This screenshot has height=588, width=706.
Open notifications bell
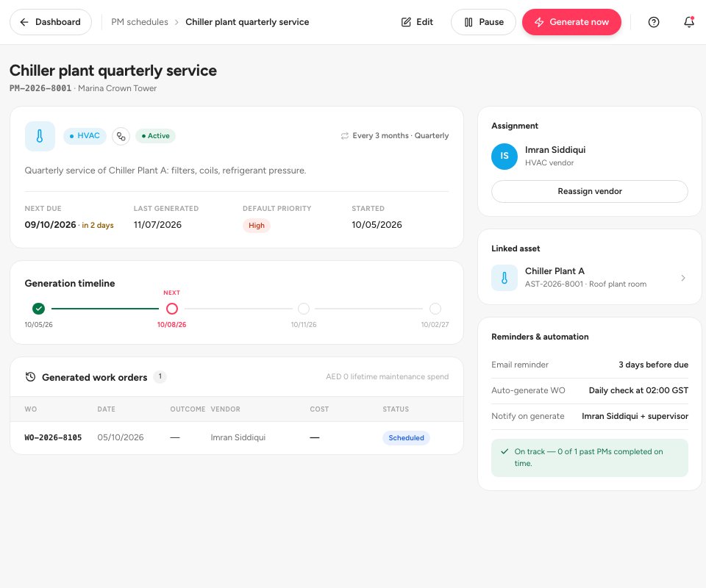[x=689, y=22]
